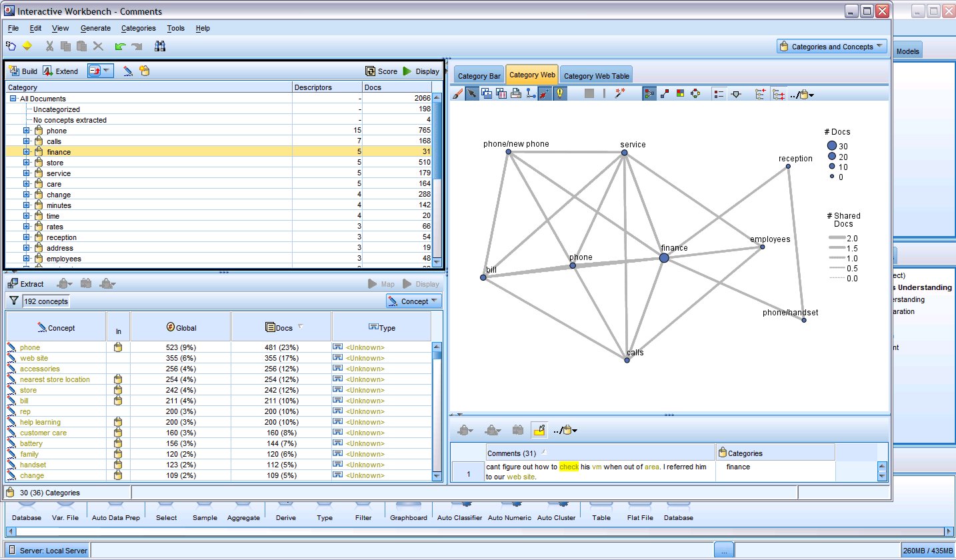956x560 pixels.
Task: Expand the calls category node
Action: pos(27,141)
